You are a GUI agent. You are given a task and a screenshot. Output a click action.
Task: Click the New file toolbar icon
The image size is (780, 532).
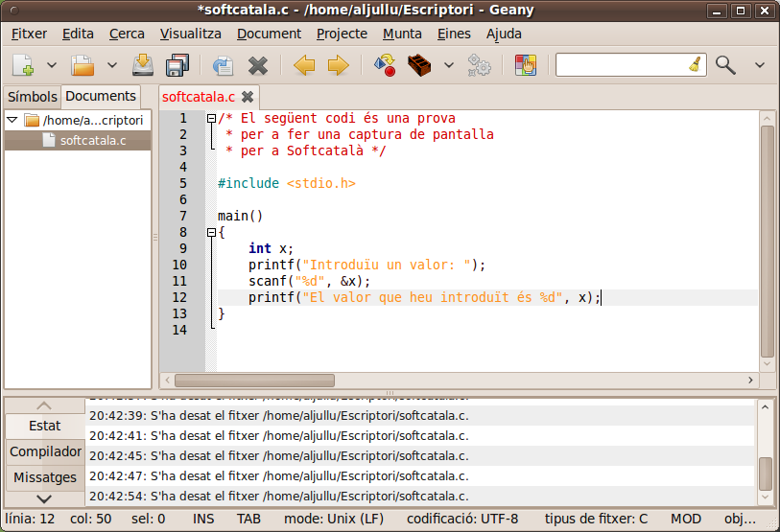(x=23, y=65)
